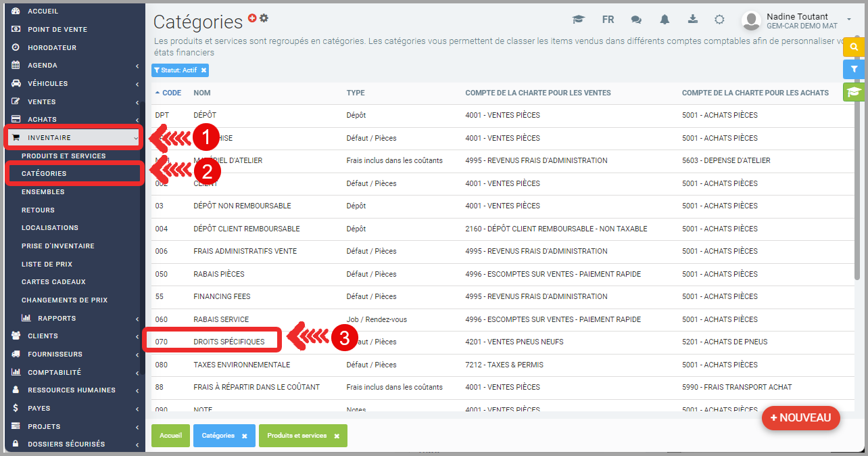Viewport: 868px width, 456px height.
Task: Open the blue filter side button
Action: pyautogui.click(x=854, y=69)
